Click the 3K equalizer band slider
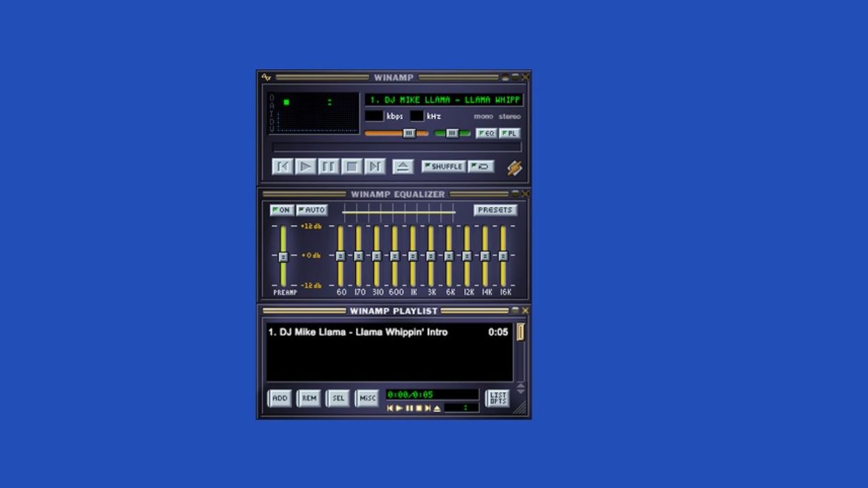This screenshot has height=488, width=868. pos(431,256)
